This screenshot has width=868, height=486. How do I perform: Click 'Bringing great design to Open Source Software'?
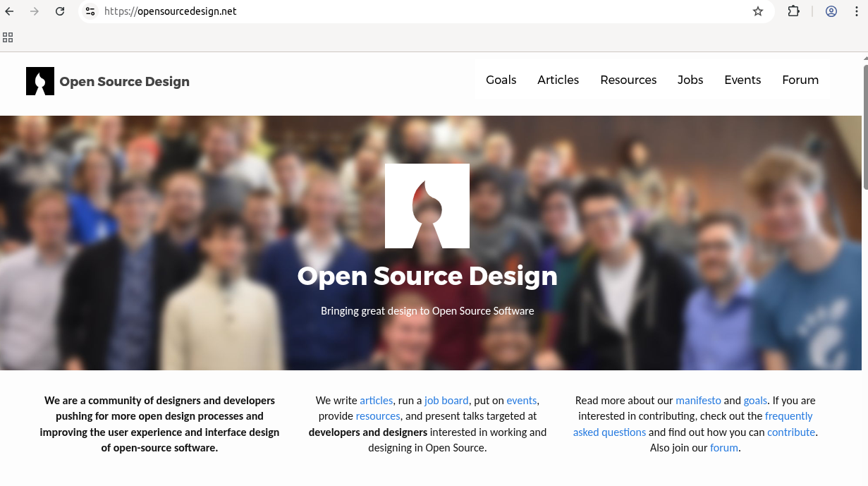point(427,310)
